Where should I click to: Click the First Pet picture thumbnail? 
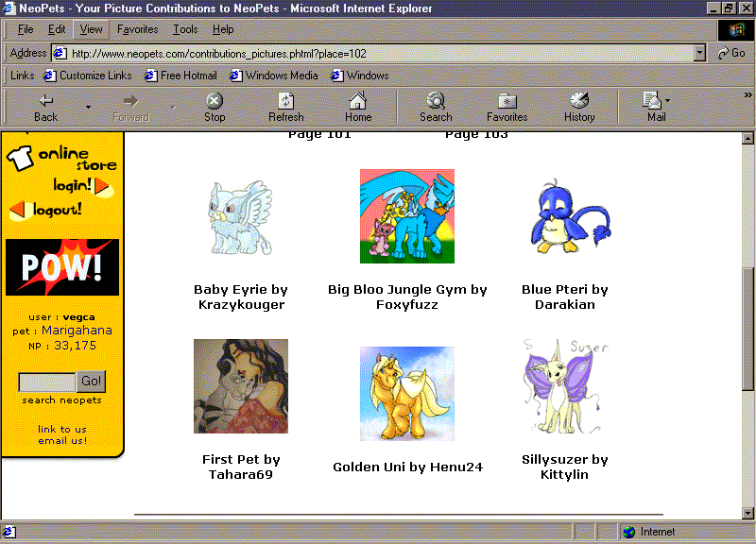(x=241, y=386)
